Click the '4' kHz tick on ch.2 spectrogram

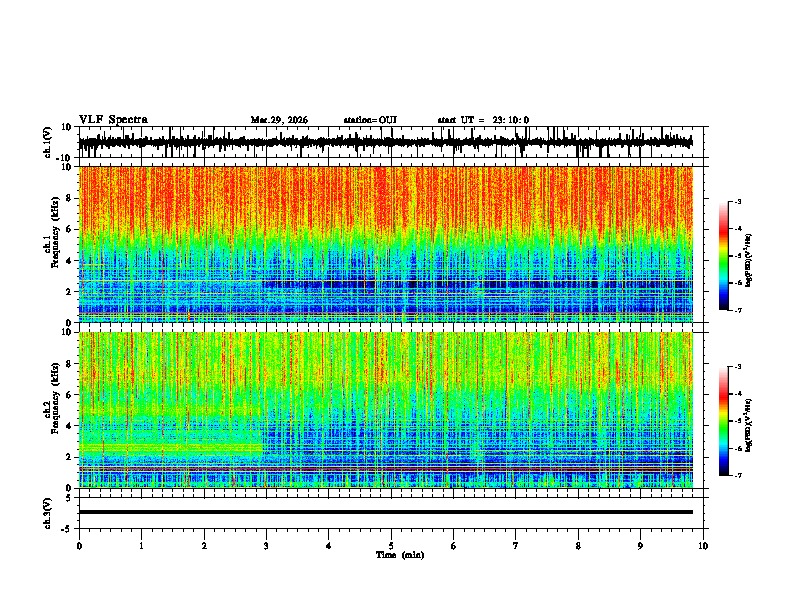(70, 426)
